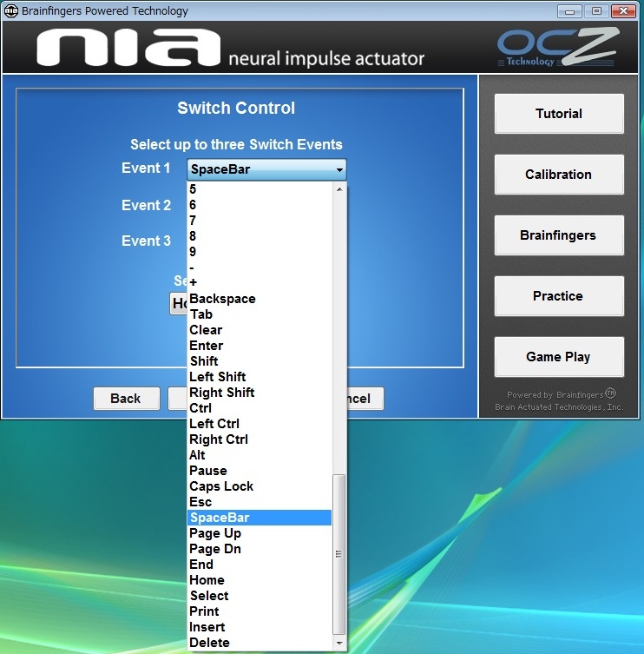Select Right Ctrl from the list
Viewport: 644px width, 654px height.
pyautogui.click(x=219, y=439)
